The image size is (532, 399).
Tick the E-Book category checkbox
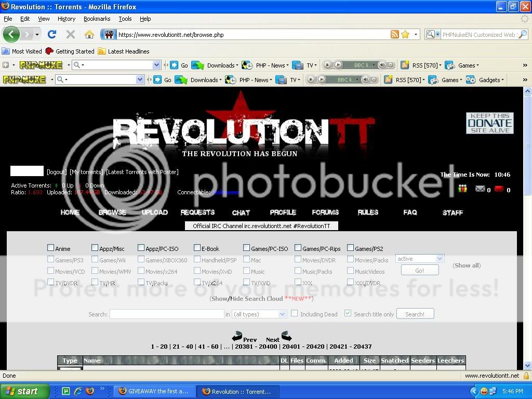pos(197,248)
